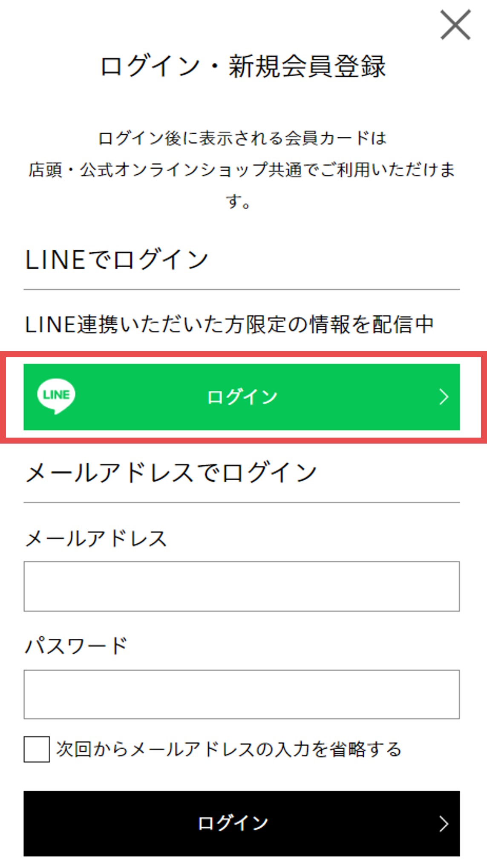This screenshot has width=487, height=868.
Task: Enable the skip email entry next time checkbox
Action: click(37, 749)
